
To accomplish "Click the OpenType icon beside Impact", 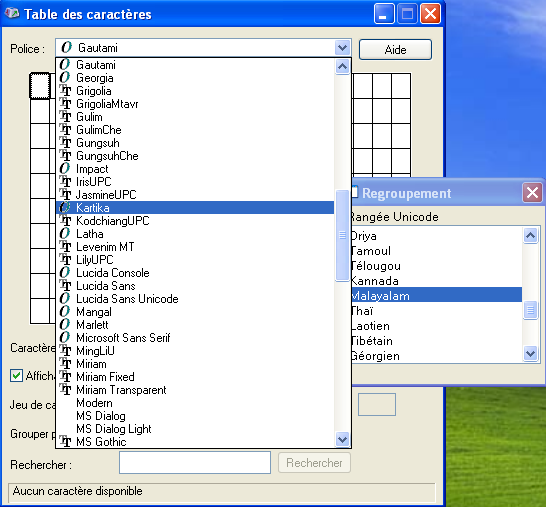I will (x=65, y=169).
